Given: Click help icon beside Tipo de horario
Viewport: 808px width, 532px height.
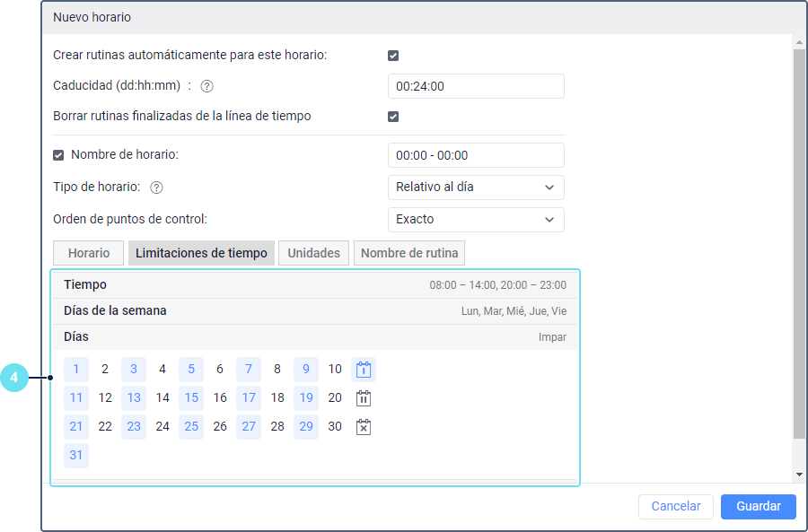Looking at the screenshot, I should 156,188.
